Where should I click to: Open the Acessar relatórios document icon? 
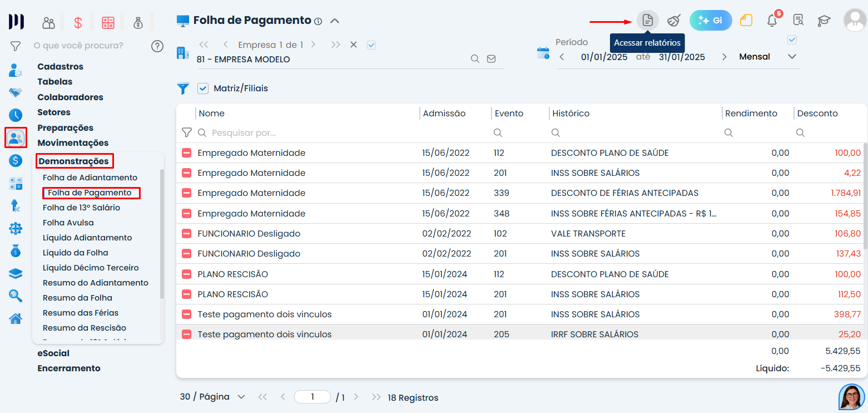(647, 21)
